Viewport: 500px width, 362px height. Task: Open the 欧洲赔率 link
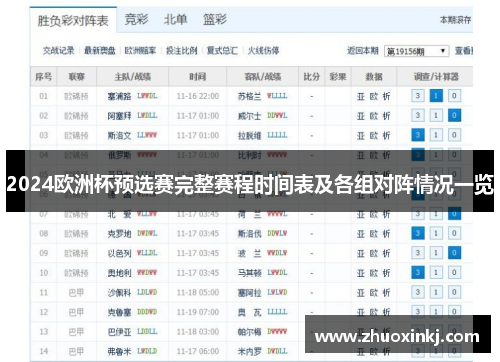click(x=140, y=51)
